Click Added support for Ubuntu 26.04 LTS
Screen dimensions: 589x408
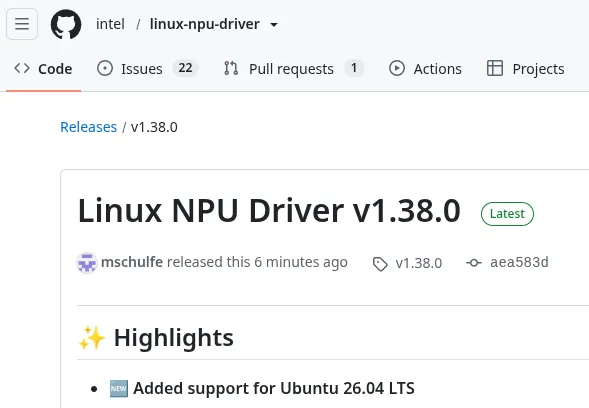(274, 388)
